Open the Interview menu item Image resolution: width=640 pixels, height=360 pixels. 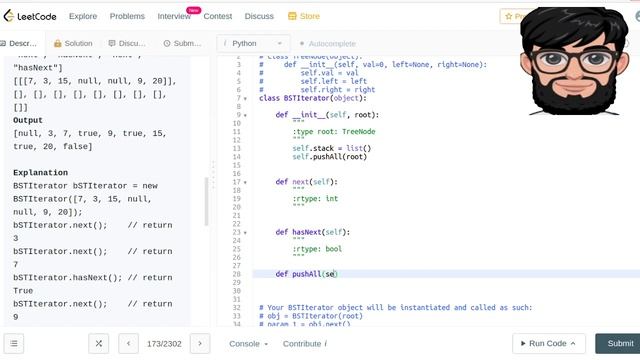pyautogui.click(x=174, y=16)
